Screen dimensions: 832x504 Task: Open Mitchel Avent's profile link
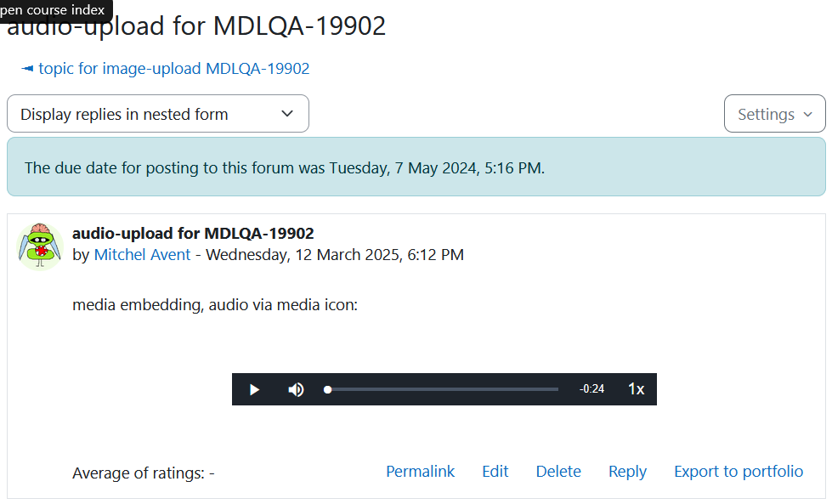click(142, 255)
